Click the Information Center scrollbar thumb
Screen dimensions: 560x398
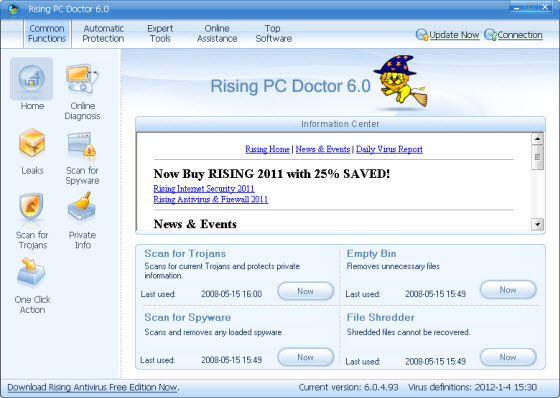tap(538, 157)
